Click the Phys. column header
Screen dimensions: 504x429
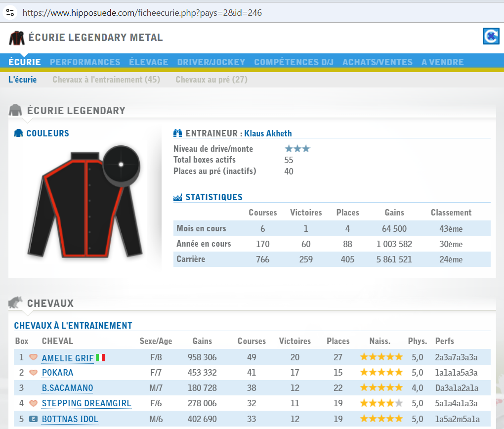coord(418,341)
